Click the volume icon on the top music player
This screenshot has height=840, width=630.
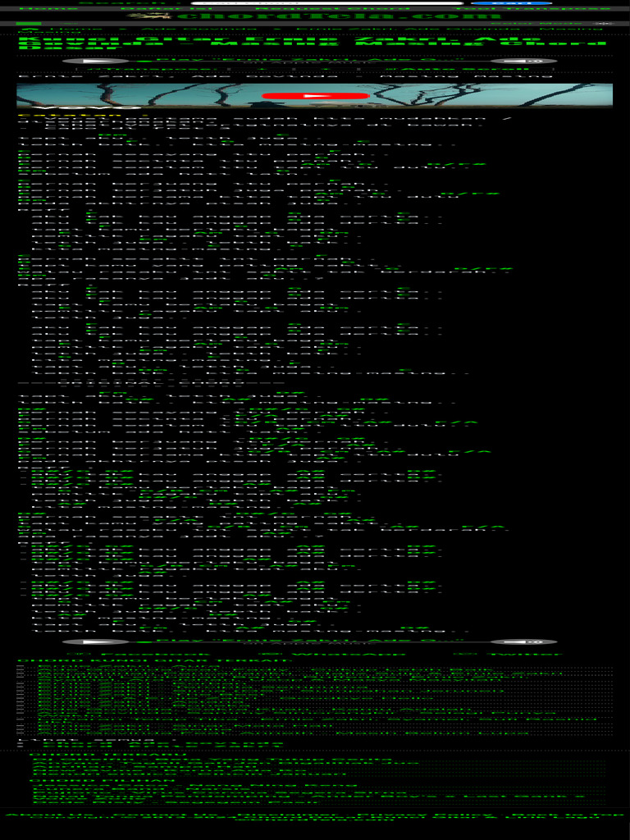[x=524, y=62]
